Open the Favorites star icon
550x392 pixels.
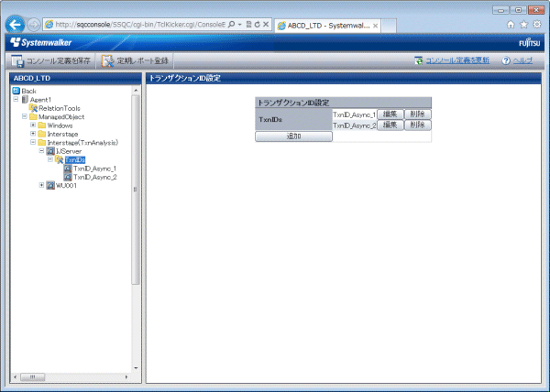pyautogui.click(x=523, y=24)
